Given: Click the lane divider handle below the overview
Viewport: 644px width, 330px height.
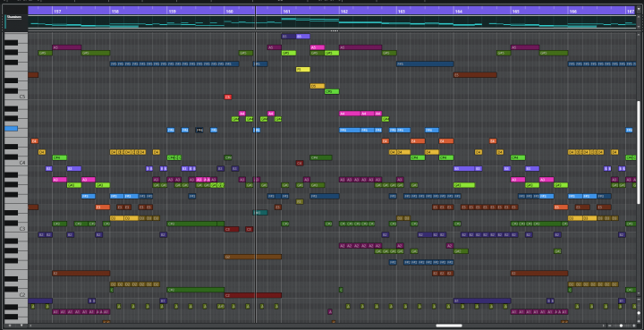Looking at the screenshot, I should coord(335,30).
